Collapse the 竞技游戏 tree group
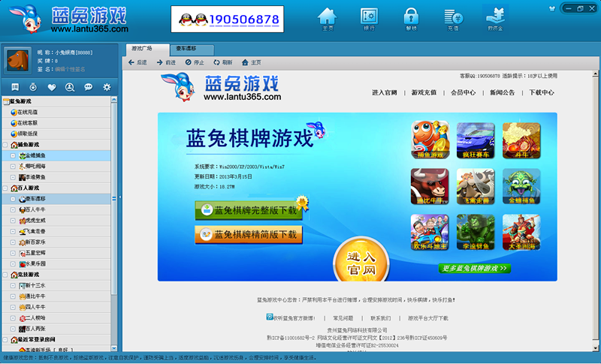 click(x=5, y=275)
